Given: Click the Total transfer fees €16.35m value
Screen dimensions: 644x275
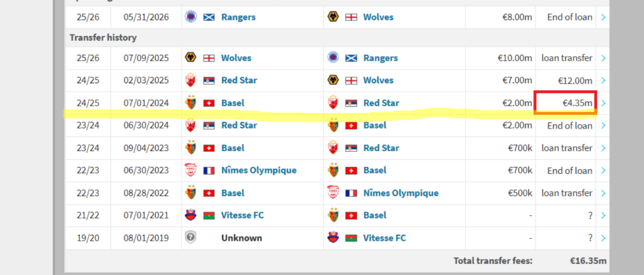Looking at the screenshot, I should click(588, 261).
